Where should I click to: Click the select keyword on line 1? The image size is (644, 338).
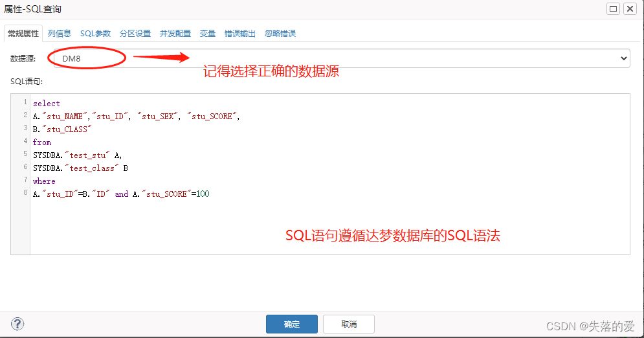47,104
